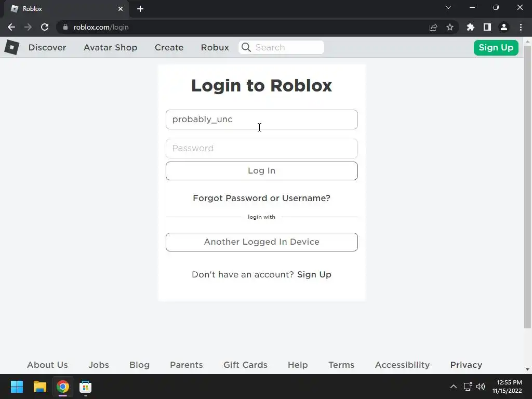Image resolution: width=532 pixels, height=399 pixels.
Task: Minimize the Chrome window
Action: click(x=472, y=7)
